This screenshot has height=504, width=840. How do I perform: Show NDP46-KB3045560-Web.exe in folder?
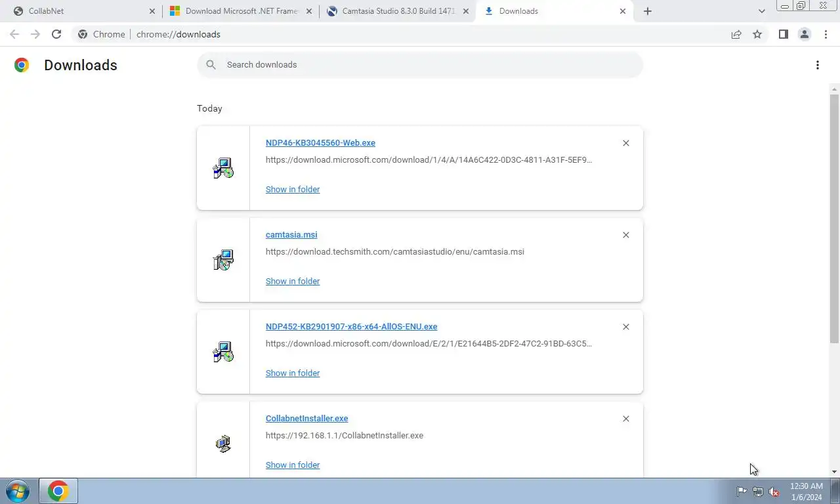tap(293, 189)
